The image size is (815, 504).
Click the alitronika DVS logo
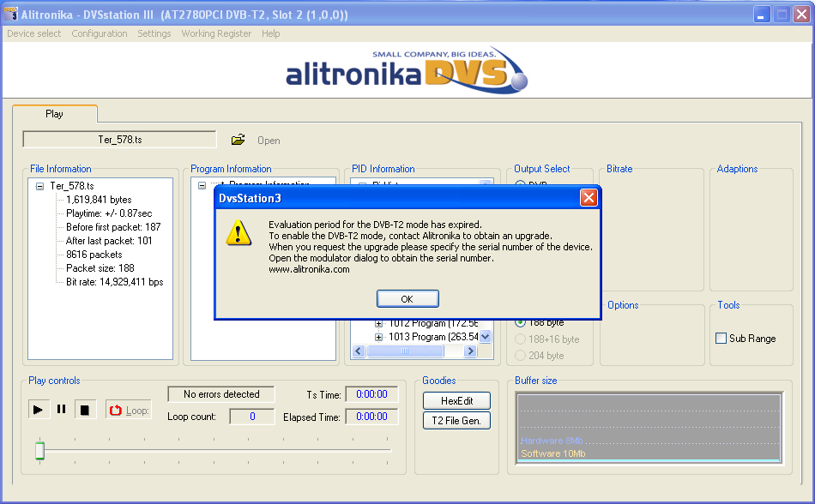[x=407, y=70]
